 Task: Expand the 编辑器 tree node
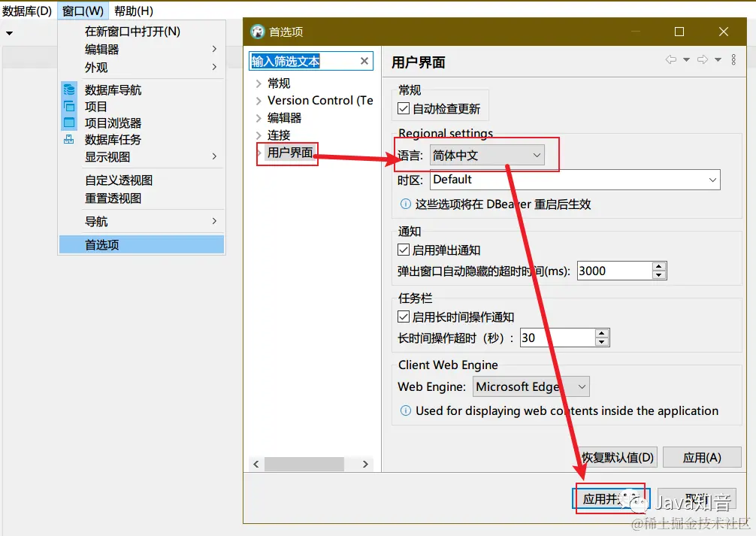tap(259, 119)
